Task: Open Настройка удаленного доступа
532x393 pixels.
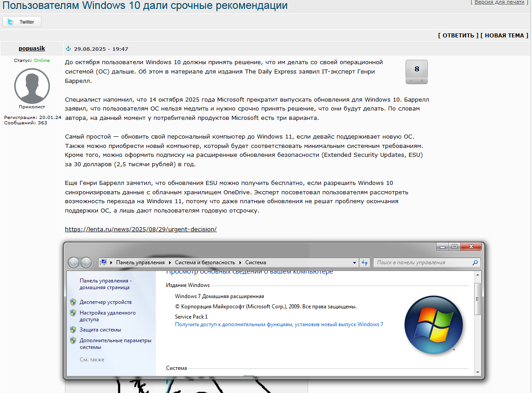Action: (x=108, y=316)
